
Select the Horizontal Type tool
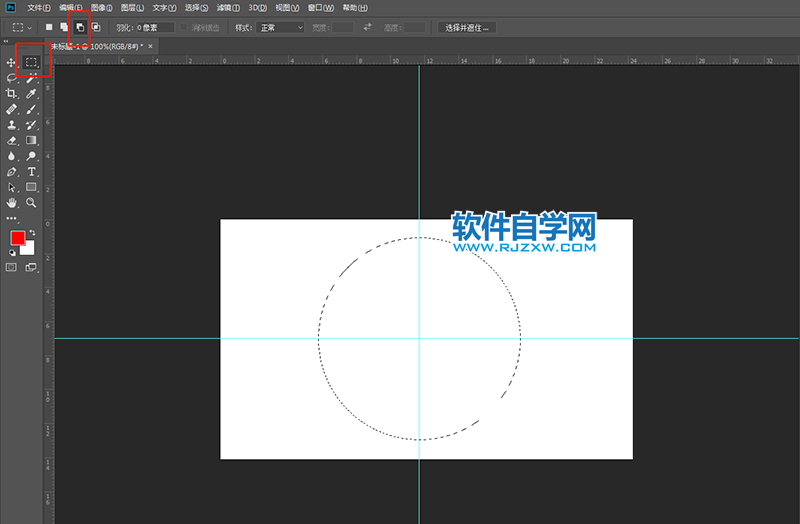pos(31,172)
